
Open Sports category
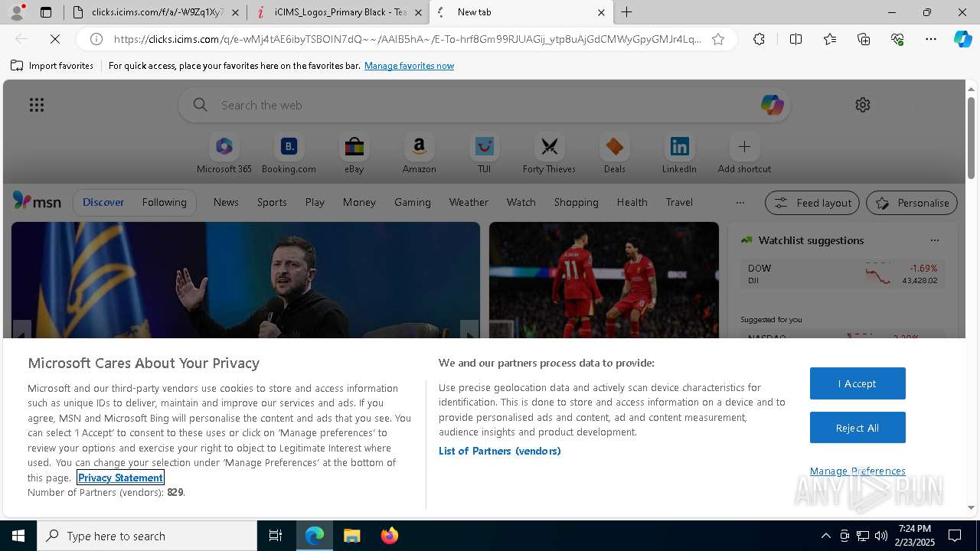[x=272, y=202]
